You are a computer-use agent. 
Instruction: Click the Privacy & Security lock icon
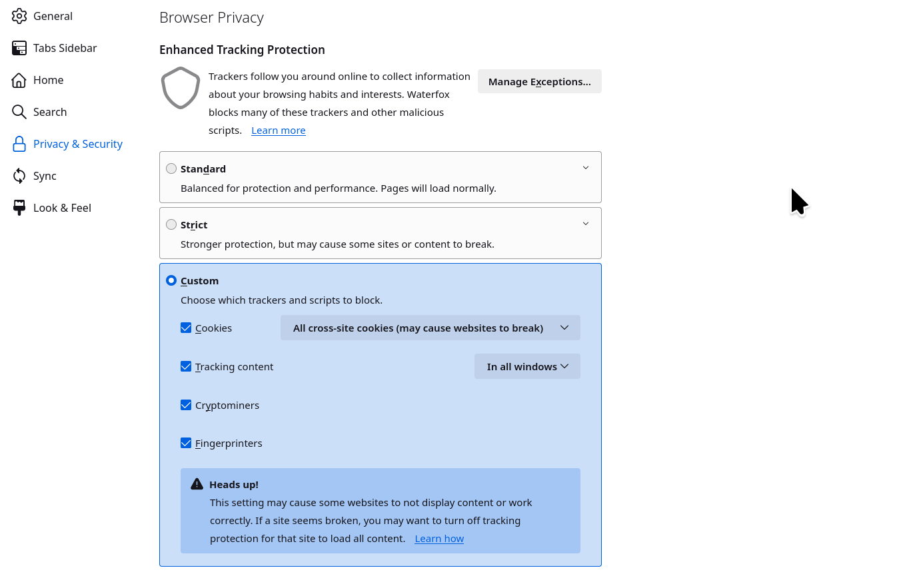click(x=19, y=144)
